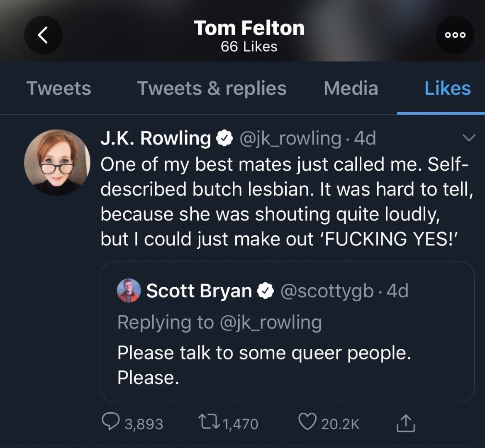Switch to the Tweets tab
The height and width of the screenshot is (448, 485).
tap(58, 88)
